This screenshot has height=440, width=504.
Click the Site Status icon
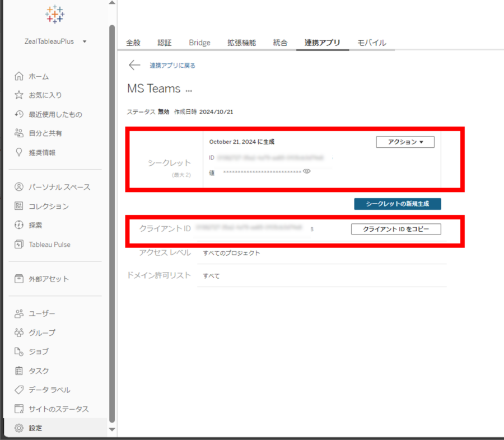[x=19, y=409]
